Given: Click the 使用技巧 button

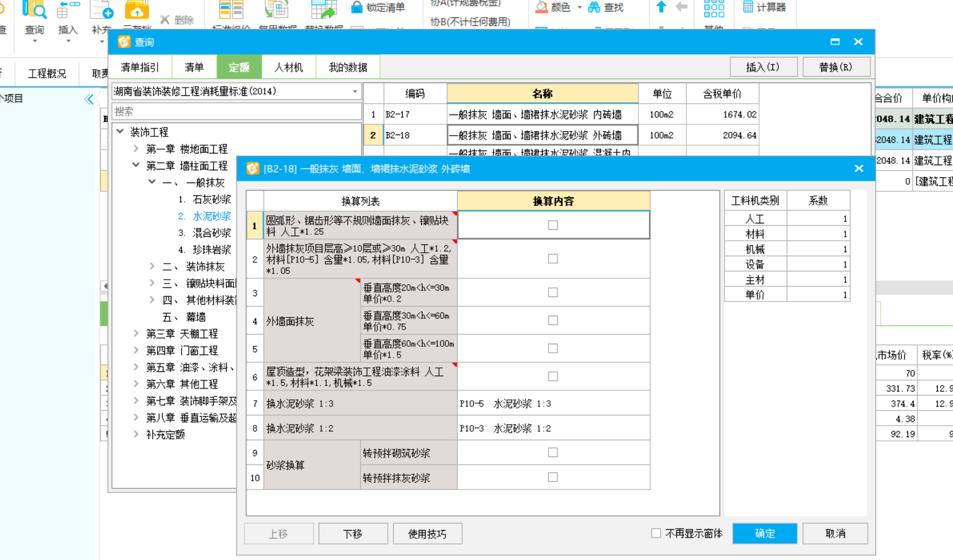Looking at the screenshot, I should [x=428, y=534].
